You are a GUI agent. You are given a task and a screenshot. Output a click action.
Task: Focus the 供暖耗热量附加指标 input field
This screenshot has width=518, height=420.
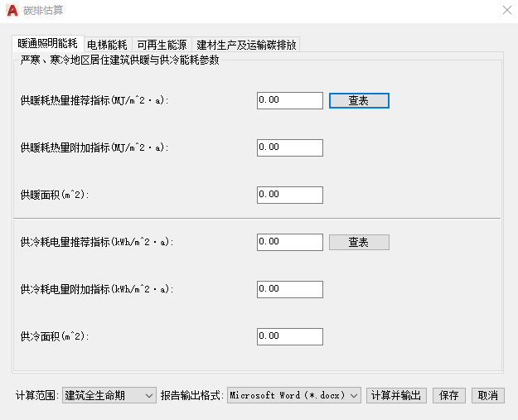(290, 148)
